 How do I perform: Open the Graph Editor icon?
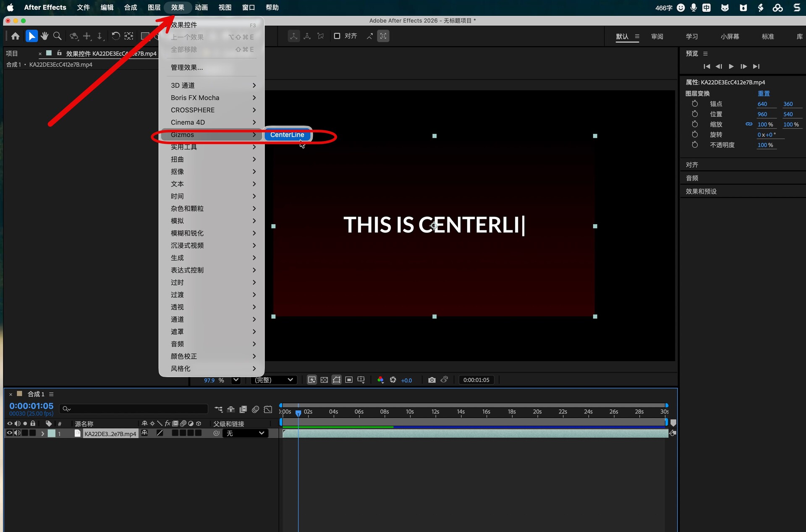[268, 409]
